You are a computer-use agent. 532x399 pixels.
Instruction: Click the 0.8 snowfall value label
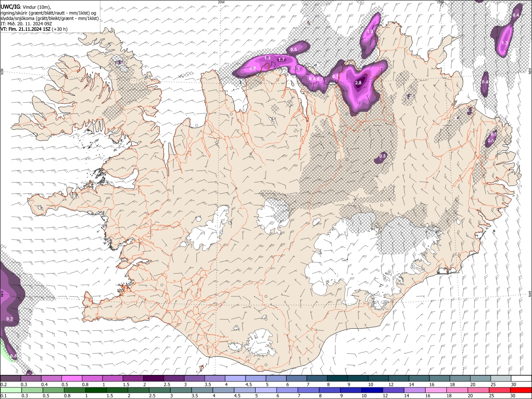pyautogui.click(x=253, y=69)
